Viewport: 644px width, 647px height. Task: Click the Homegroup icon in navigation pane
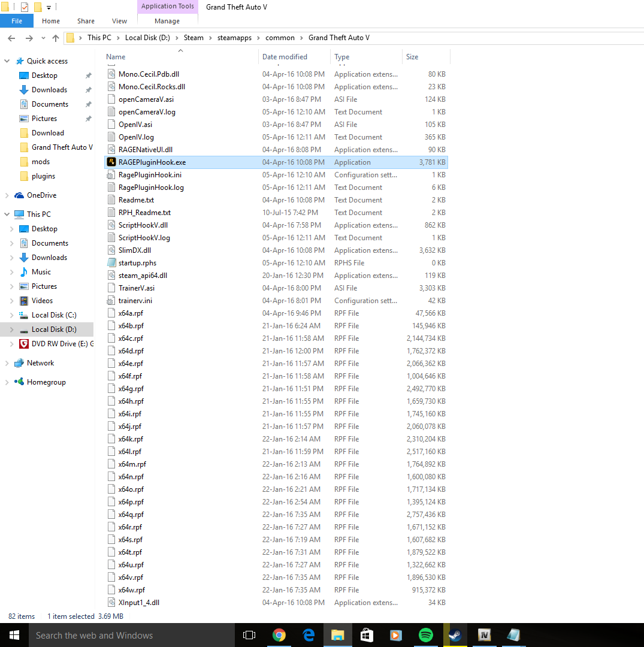click(x=19, y=382)
